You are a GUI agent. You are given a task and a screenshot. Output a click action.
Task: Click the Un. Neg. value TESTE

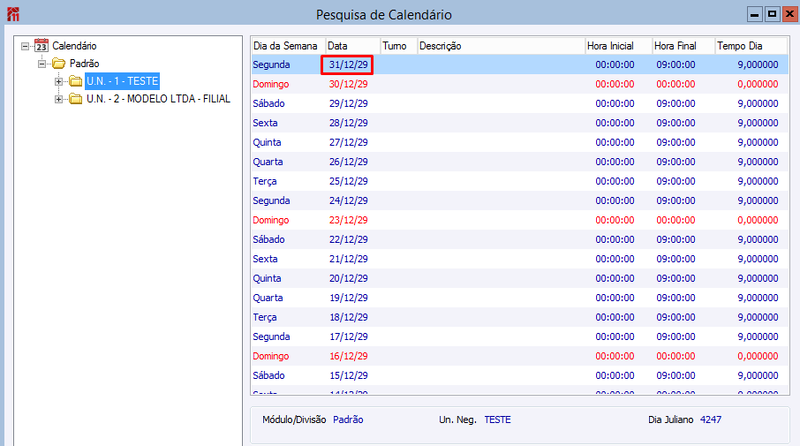(497, 419)
